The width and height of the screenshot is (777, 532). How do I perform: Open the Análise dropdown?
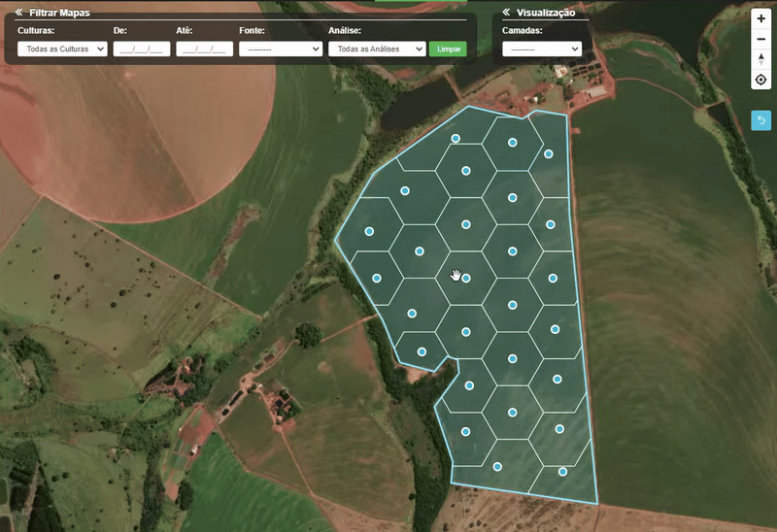[377, 49]
